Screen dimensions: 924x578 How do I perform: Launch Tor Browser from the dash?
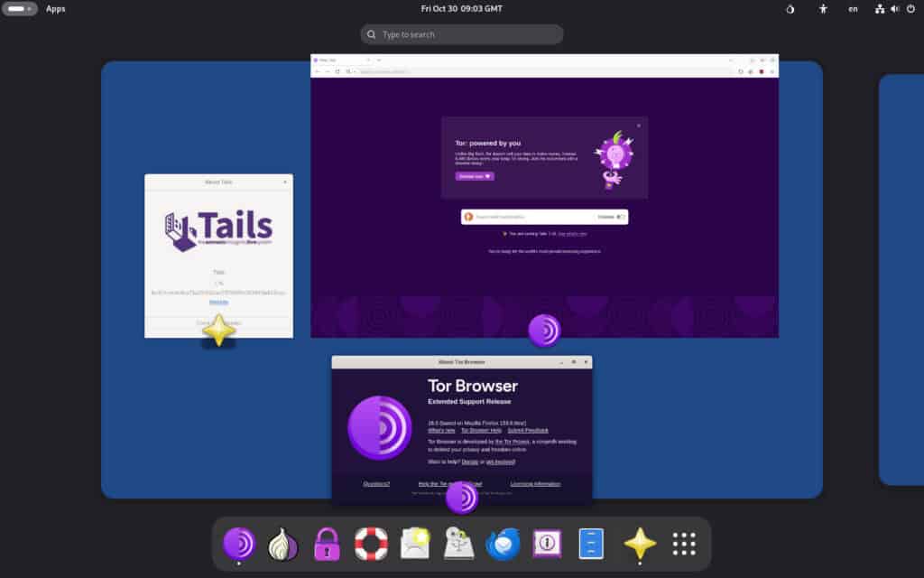tap(239, 543)
